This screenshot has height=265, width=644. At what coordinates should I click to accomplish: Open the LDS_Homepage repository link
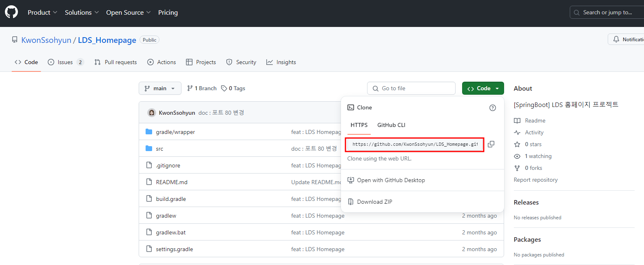coord(107,40)
